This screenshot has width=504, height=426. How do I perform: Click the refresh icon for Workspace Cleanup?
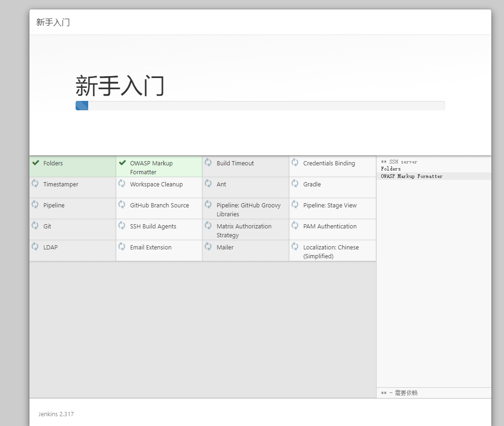pyautogui.click(x=122, y=184)
